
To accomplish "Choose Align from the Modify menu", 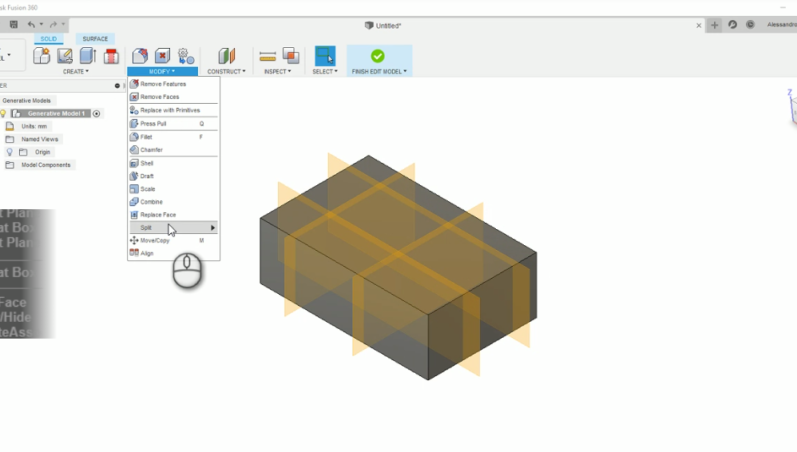I will tap(173, 253).
